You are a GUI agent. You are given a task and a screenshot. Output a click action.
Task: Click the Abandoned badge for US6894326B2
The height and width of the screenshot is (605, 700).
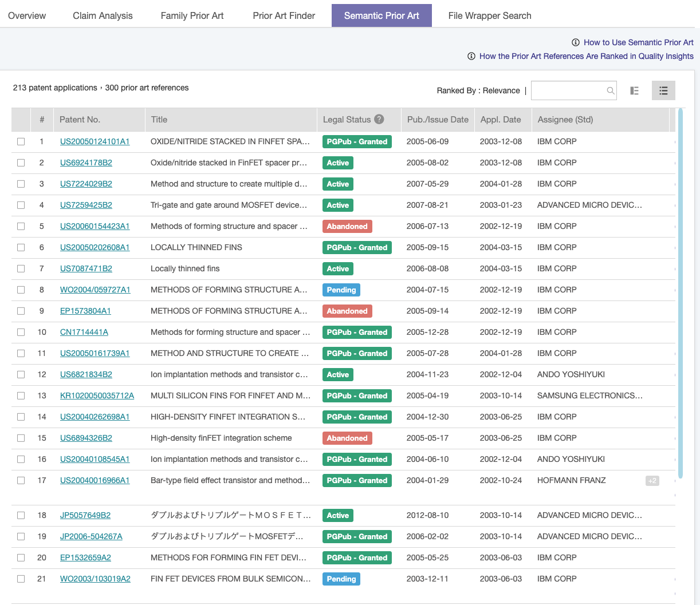point(347,438)
